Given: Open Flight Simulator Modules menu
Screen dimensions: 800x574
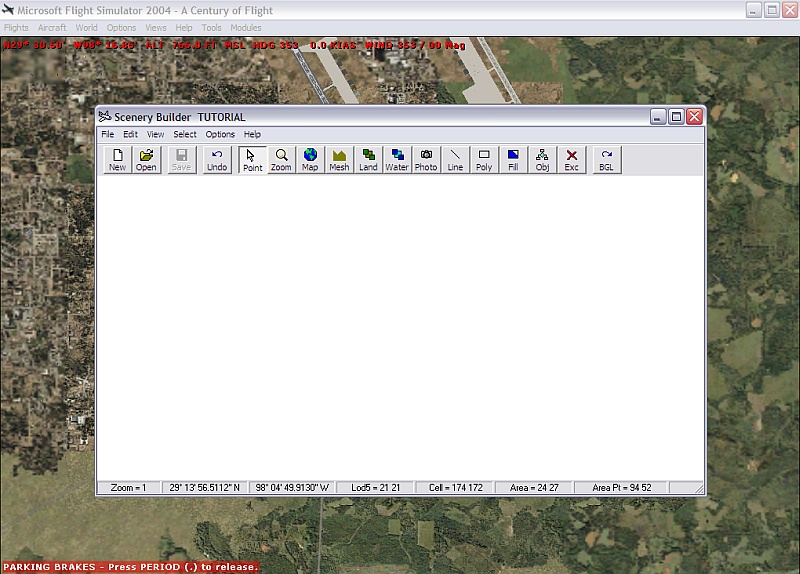Looking at the screenshot, I should [x=245, y=28].
